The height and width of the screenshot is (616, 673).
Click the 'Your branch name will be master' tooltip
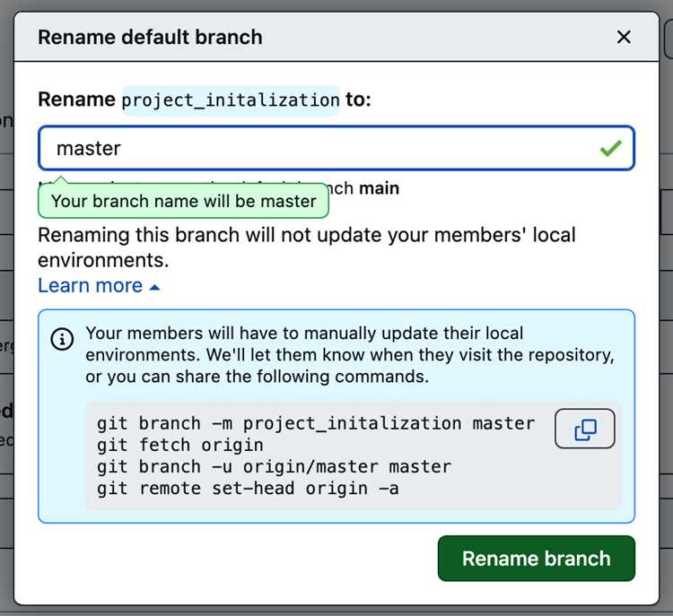[184, 201]
